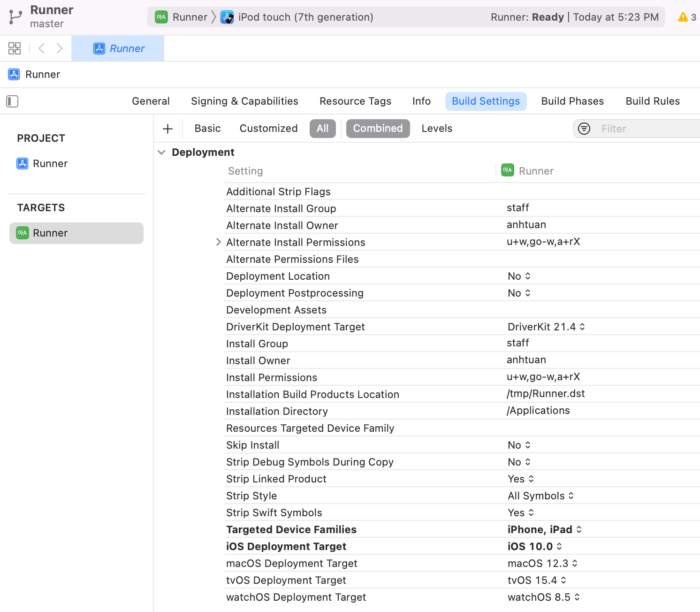Open Targeted Device Families iPhone, iPad dropdown

(x=545, y=530)
